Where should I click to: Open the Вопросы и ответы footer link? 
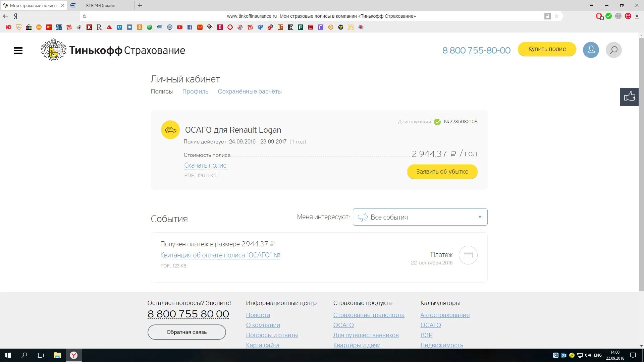click(x=272, y=335)
